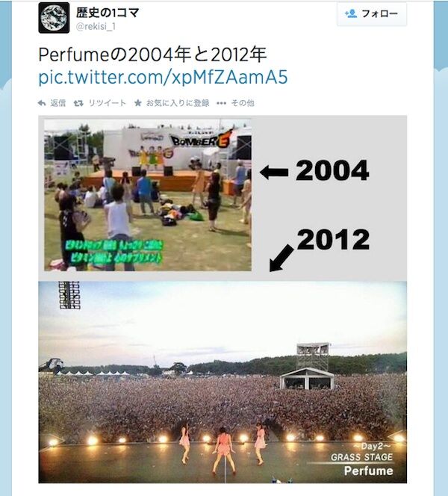Image resolution: width=448 pixels, height=496 pixels.
Task: Click the 歴史の1コマ globe profile avatar
Action: click(54, 18)
